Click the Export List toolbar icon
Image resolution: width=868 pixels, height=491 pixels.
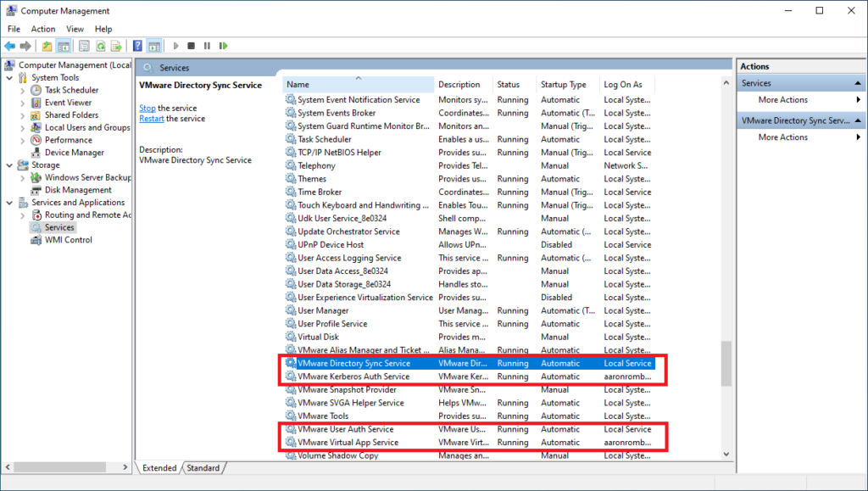[x=117, y=46]
